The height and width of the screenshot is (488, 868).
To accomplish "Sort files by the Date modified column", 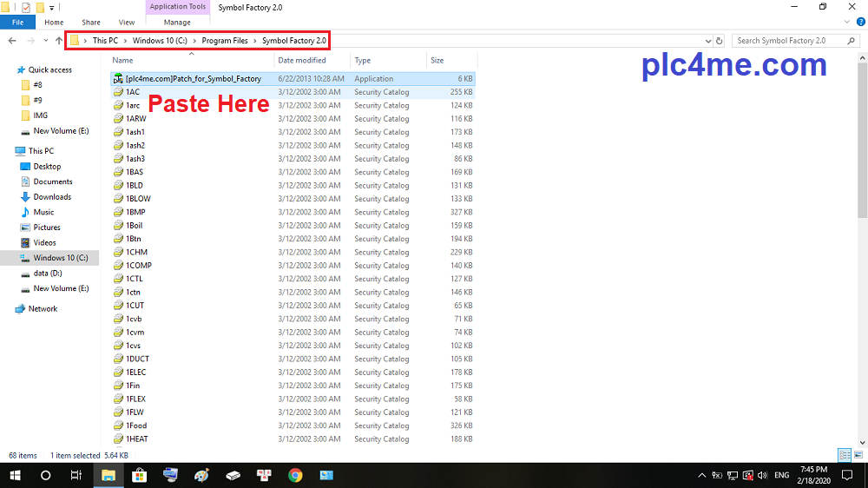I will coord(302,61).
